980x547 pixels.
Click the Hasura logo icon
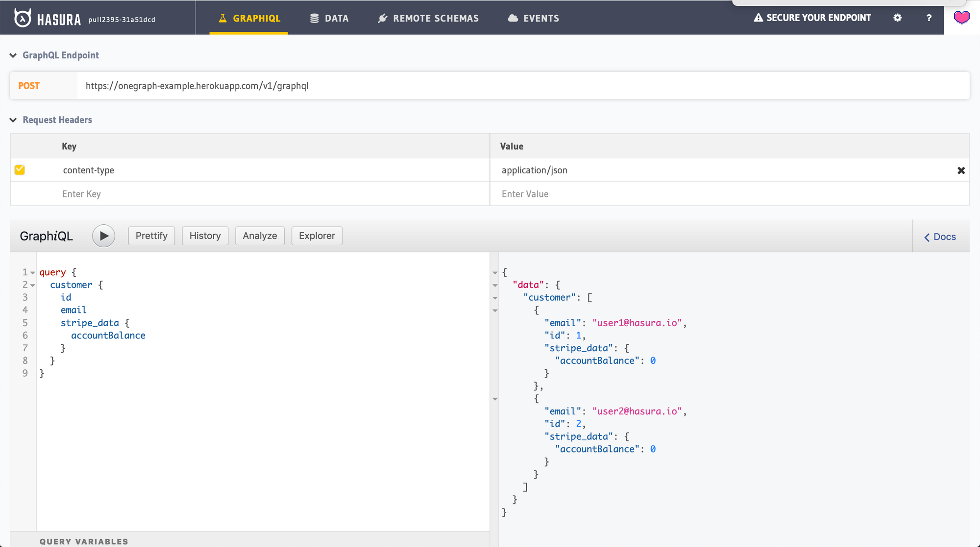[23, 18]
